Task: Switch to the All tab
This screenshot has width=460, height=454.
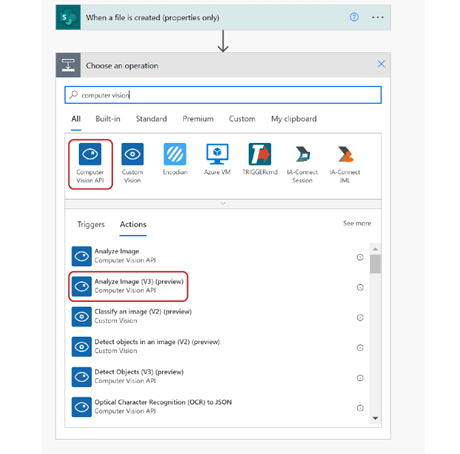Action: 76,119
